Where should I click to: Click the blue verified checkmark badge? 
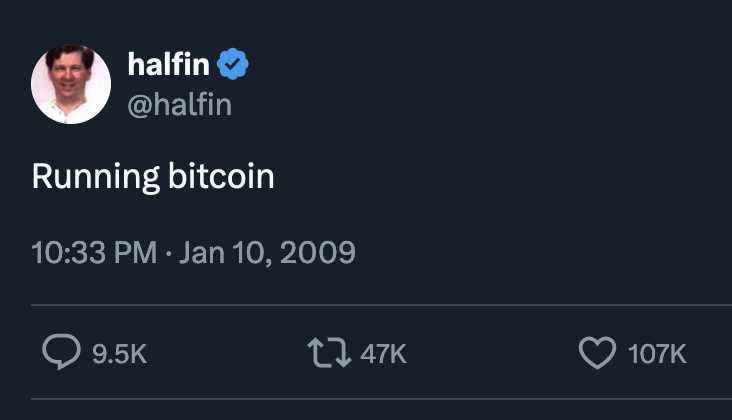pos(234,66)
